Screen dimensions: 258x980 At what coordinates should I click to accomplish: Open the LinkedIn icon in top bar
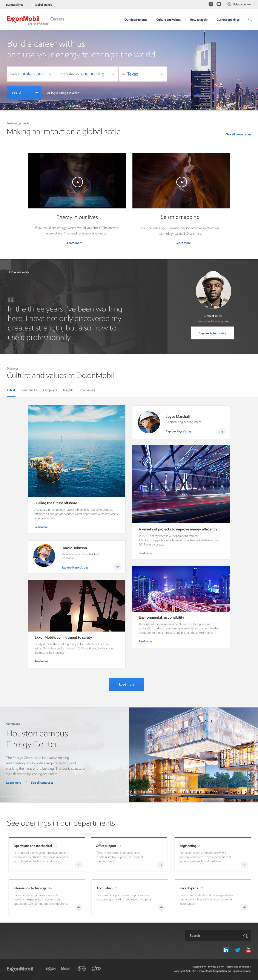click(211, 4)
